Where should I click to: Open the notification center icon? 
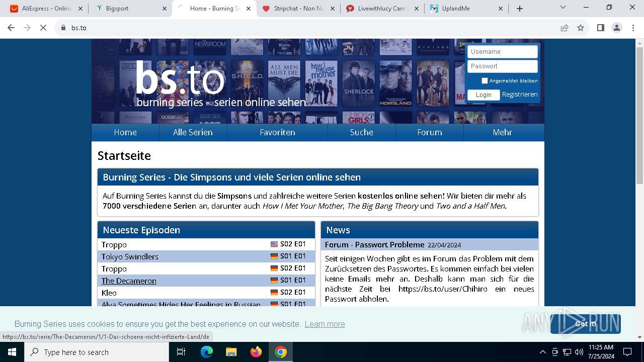(x=627, y=352)
